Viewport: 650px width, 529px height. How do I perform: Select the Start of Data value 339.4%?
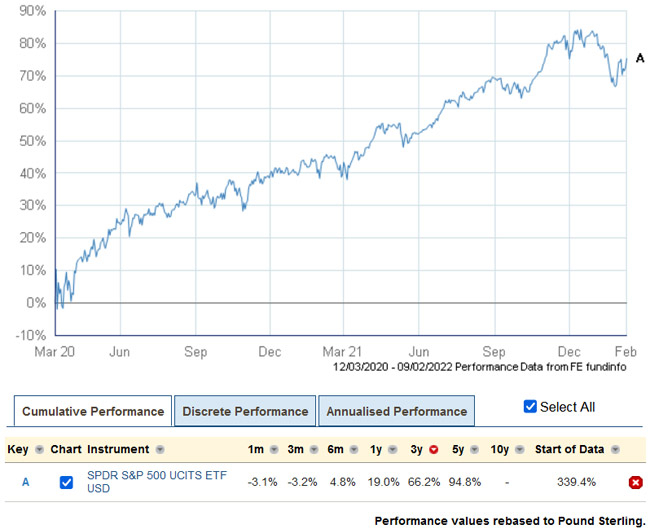click(577, 482)
